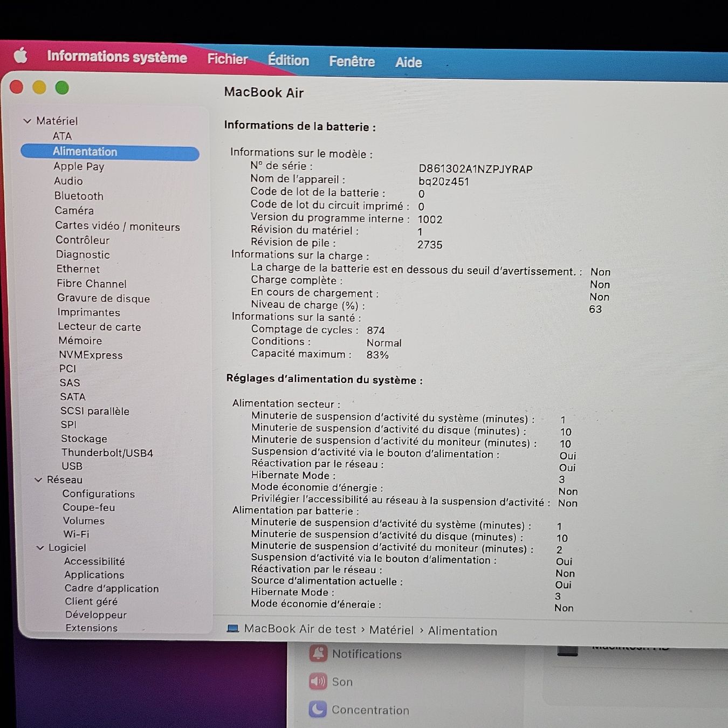Image resolution: width=728 pixels, height=728 pixels.
Task: Select Lecteur de carte
Action: [100, 327]
